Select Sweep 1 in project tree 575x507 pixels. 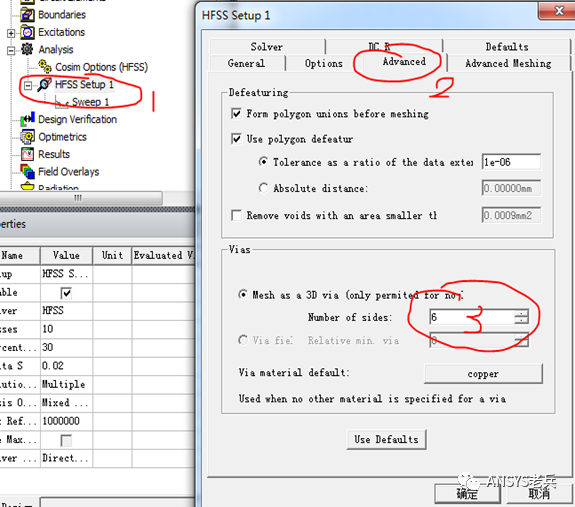coord(90,102)
